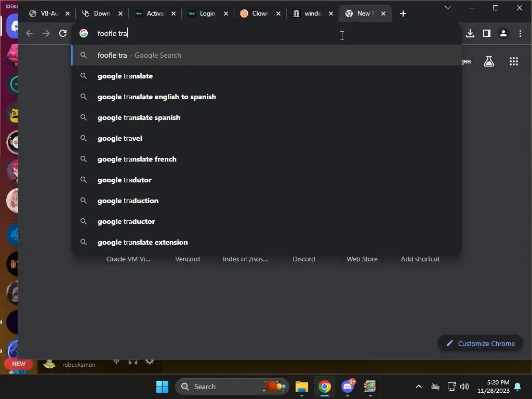Click the Add shortcut tile

[420, 259]
